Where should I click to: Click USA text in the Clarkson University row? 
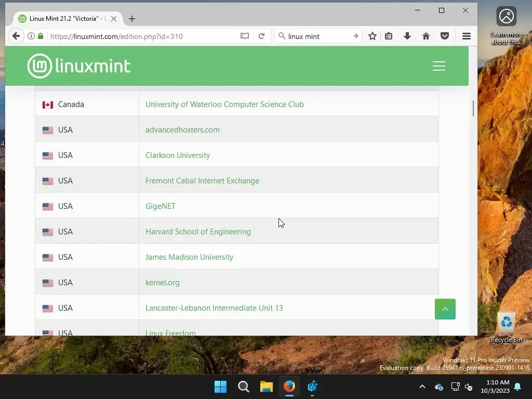[x=65, y=155]
